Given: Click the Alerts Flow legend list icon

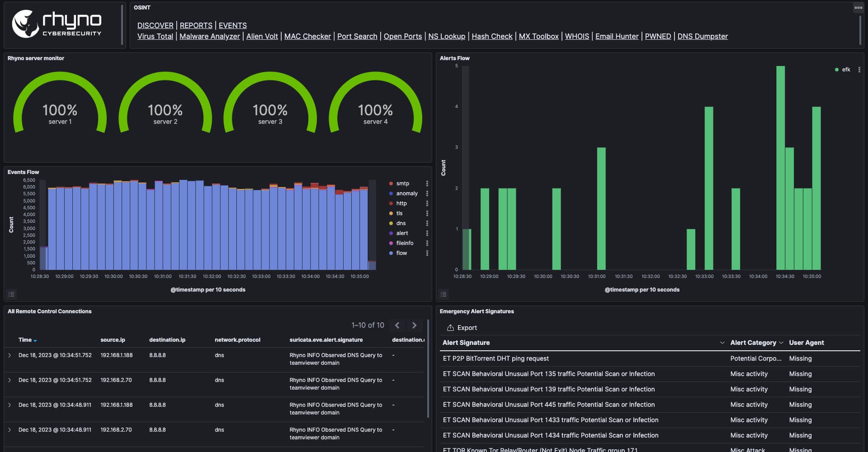Looking at the screenshot, I should [443, 294].
